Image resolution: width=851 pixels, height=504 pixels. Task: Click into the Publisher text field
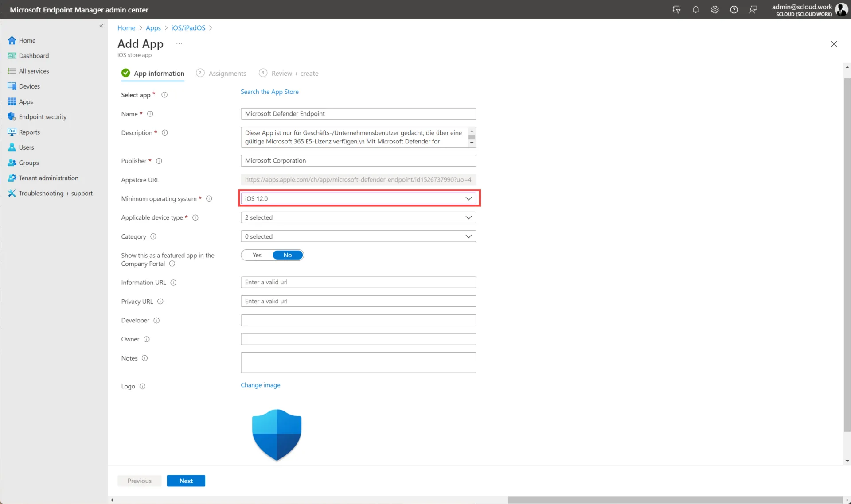[x=358, y=161]
